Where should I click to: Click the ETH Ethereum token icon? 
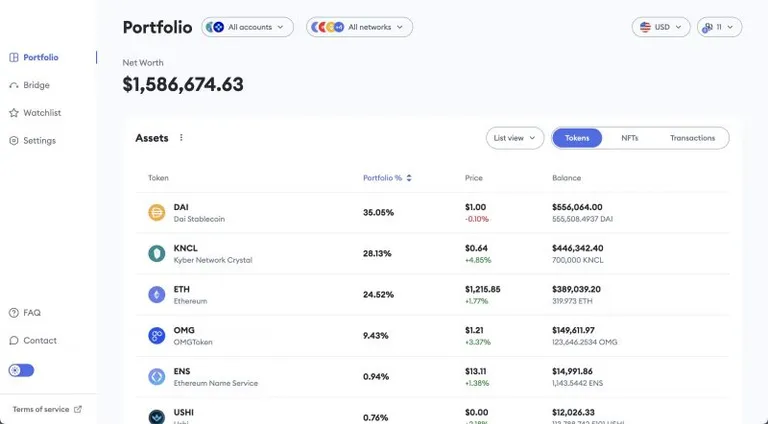pos(157,295)
